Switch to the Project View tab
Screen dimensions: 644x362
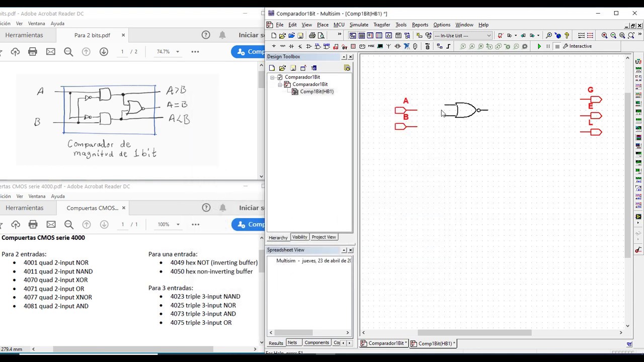pyautogui.click(x=324, y=237)
